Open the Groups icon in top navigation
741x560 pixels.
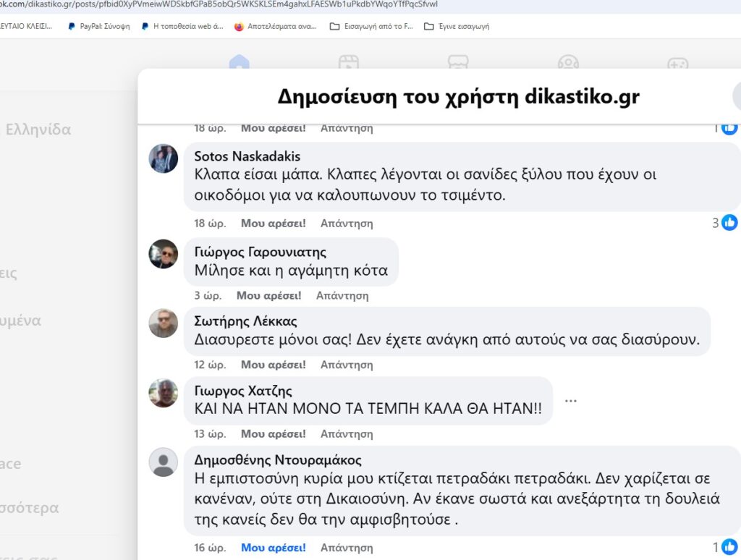(x=568, y=62)
